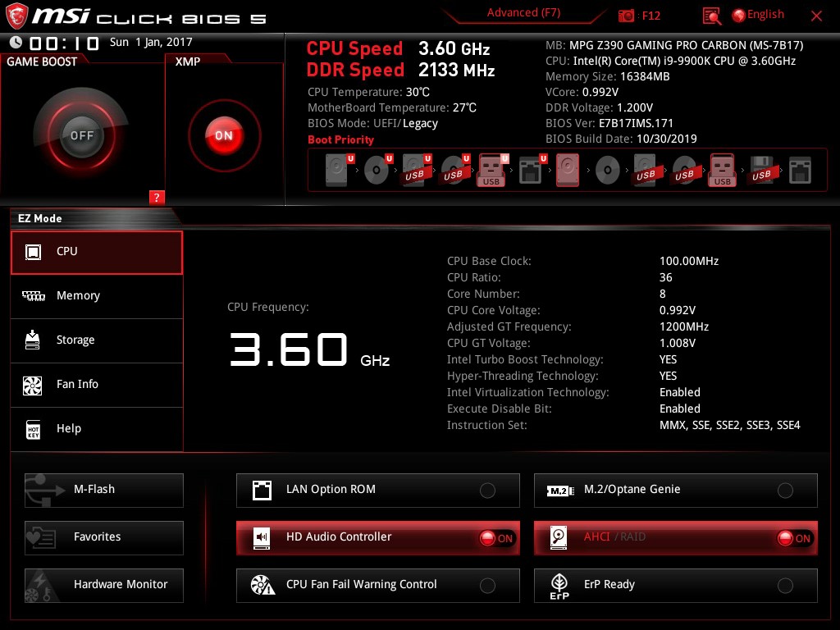Select the legacy network boot device
The height and width of the screenshot is (630, 840).
pos(800,171)
